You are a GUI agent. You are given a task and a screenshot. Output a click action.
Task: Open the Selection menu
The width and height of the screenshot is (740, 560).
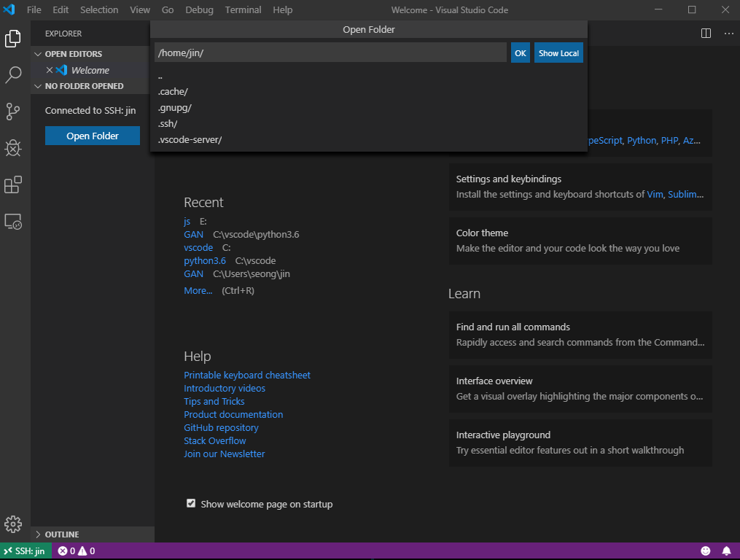tap(99, 9)
